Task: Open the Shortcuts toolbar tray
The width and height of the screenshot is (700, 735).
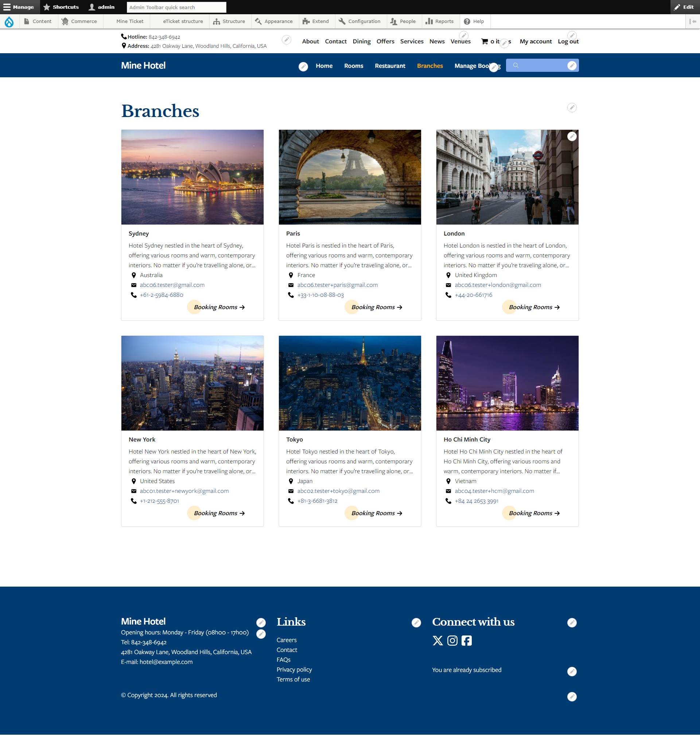Action: coord(61,7)
